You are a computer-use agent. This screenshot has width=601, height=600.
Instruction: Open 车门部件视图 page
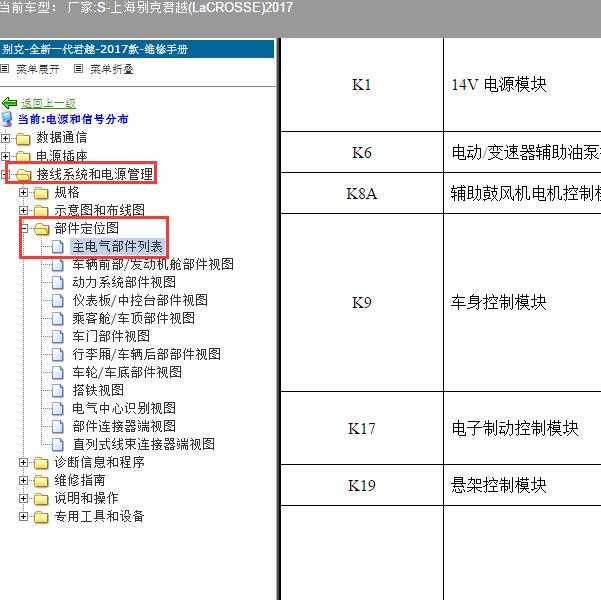pyautogui.click(x=111, y=336)
